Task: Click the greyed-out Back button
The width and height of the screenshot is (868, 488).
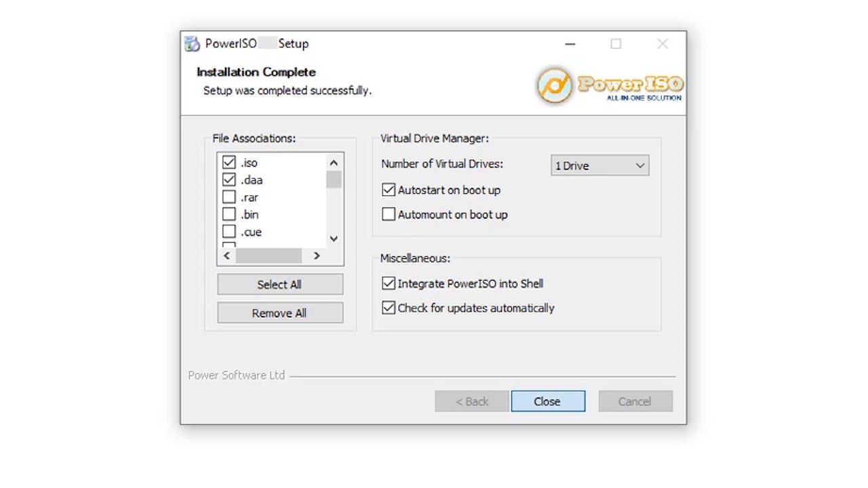Action: pyautogui.click(x=472, y=401)
